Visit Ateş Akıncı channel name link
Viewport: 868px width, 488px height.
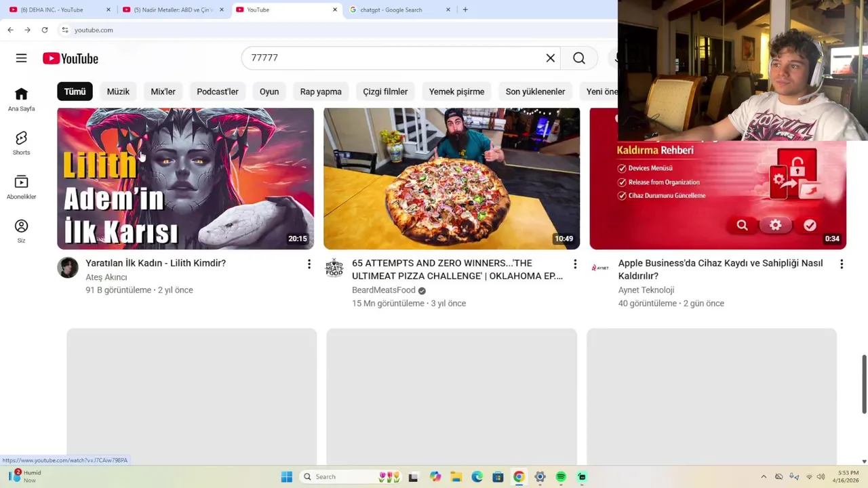click(106, 277)
